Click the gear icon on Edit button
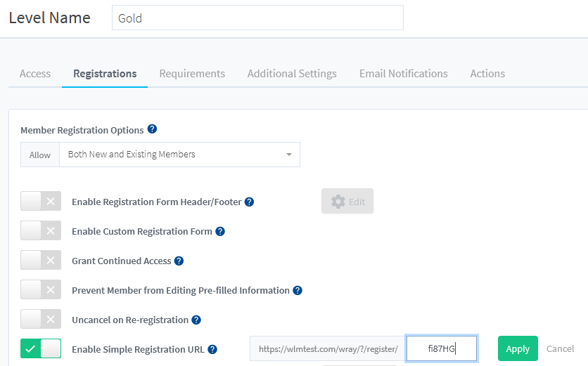This screenshot has width=588, height=366. (338, 202)
